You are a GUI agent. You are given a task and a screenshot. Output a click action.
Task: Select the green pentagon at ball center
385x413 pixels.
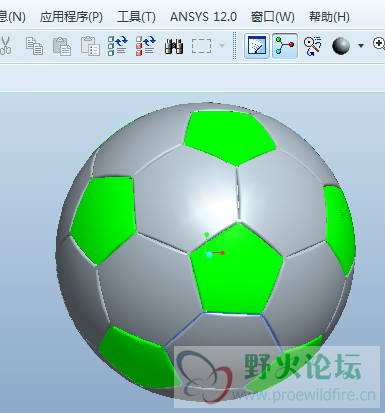(x=237, y=270)
